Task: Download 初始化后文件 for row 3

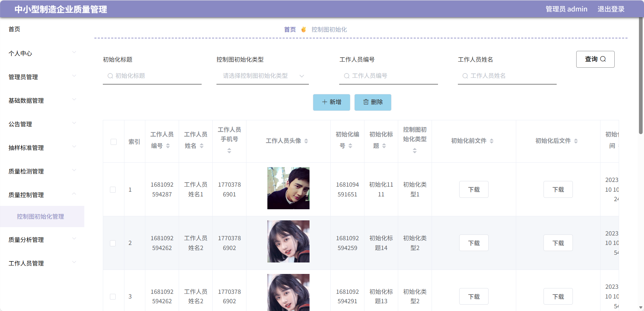Action: tap(558, 297)
